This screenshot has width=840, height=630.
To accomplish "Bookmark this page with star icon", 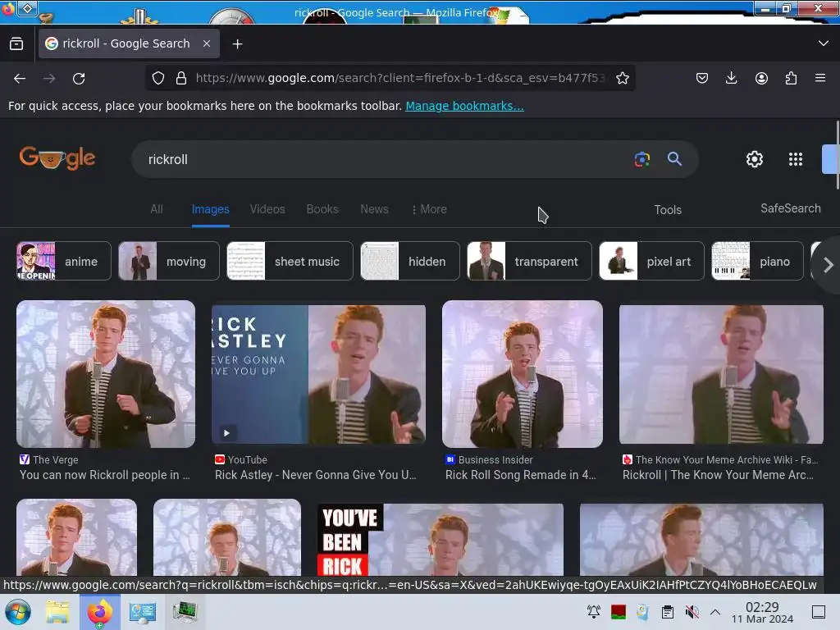I will pos(623,78).
